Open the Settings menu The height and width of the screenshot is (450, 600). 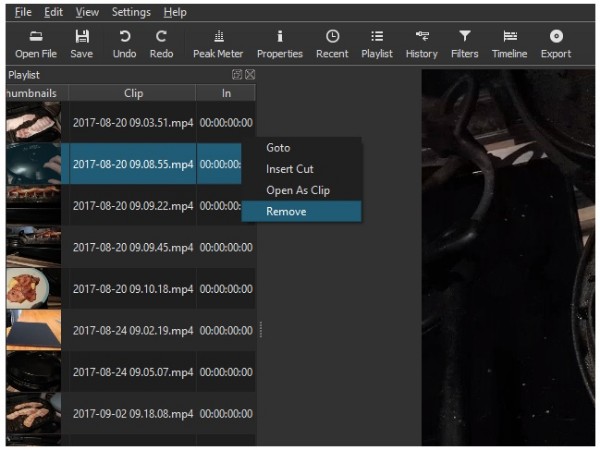(x=131, y=12)
